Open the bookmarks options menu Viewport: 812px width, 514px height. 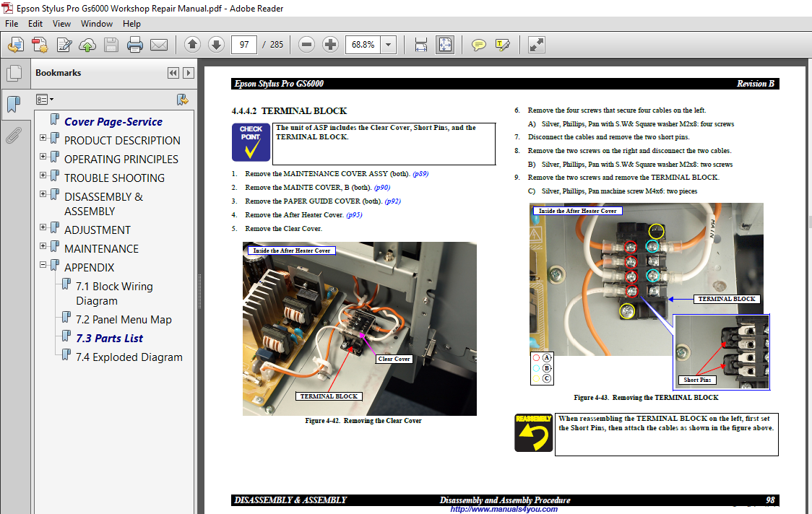45,100
